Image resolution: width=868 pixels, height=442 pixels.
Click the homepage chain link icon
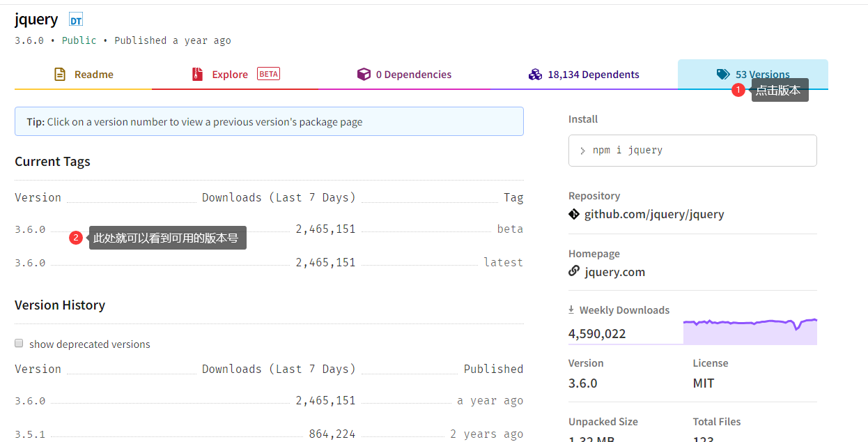(574, 271)
